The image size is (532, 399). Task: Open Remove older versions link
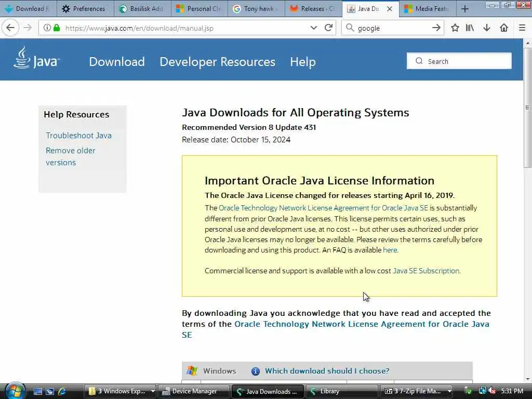click(70, 156)
